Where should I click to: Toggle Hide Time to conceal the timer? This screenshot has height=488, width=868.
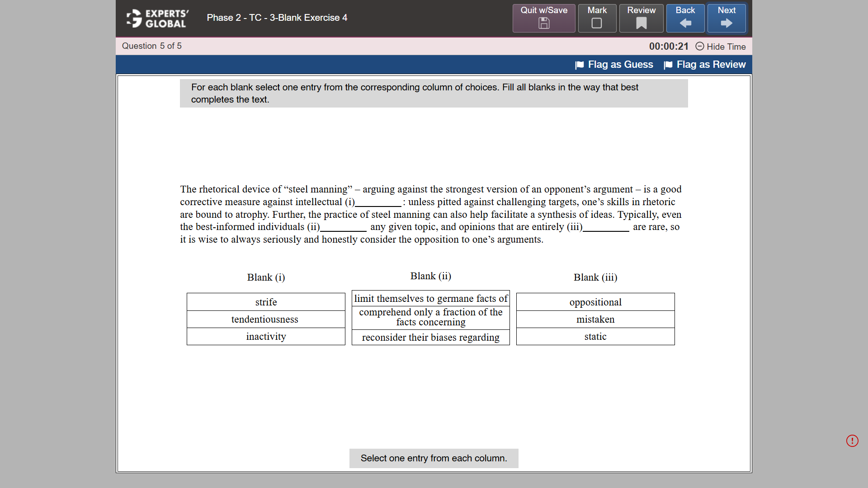coord(720,47)
